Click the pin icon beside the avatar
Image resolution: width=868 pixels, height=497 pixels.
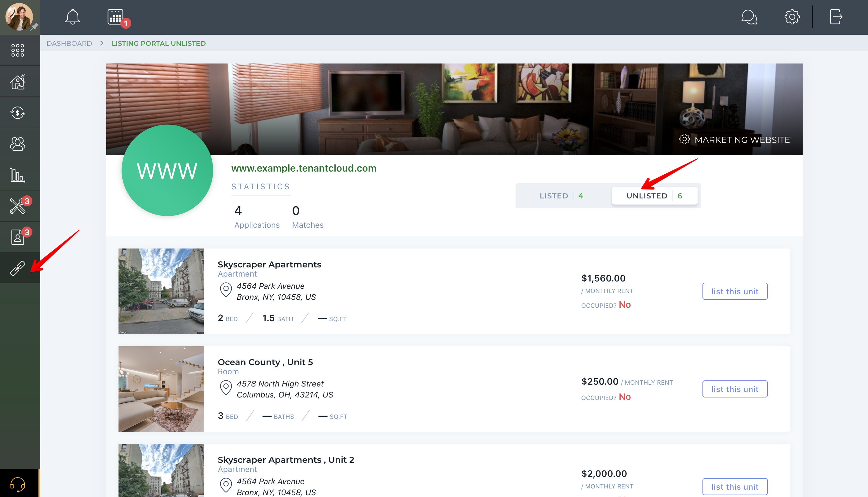tap(34, 27)
